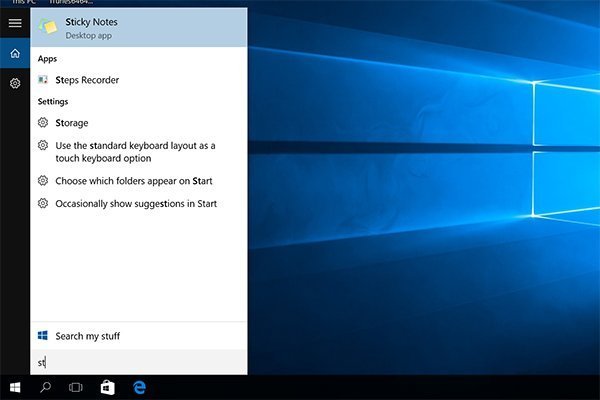This screenshot has width=600, height=400.
Task: Click Search my stuff button
Action: pyautogui.click(x=139, y=336)
